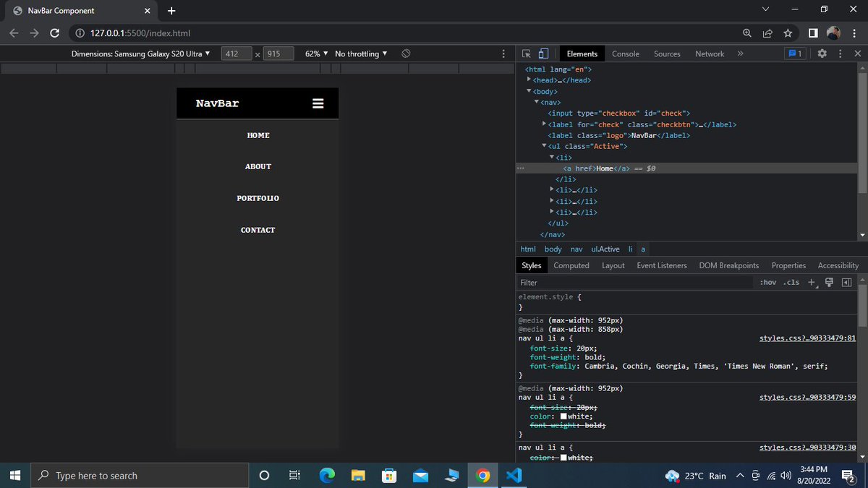868x488 pixels.
Task: Click the browser forward arrow
Action: tap(34, 33)
